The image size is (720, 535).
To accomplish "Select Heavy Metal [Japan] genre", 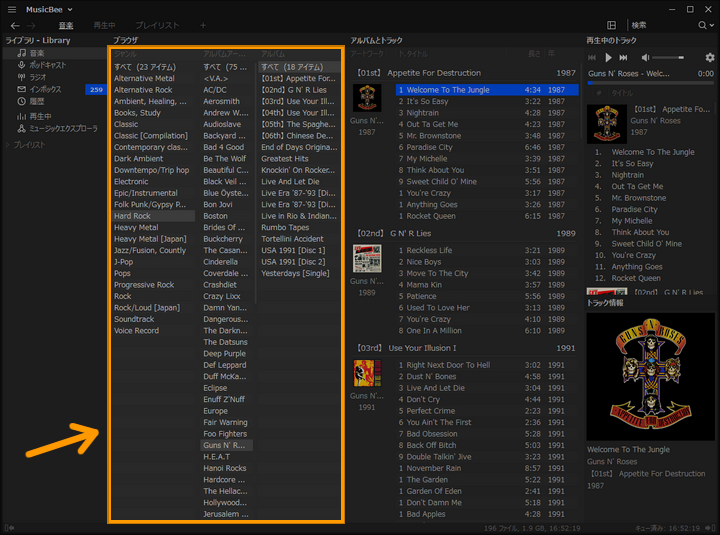I will point(153,239).
